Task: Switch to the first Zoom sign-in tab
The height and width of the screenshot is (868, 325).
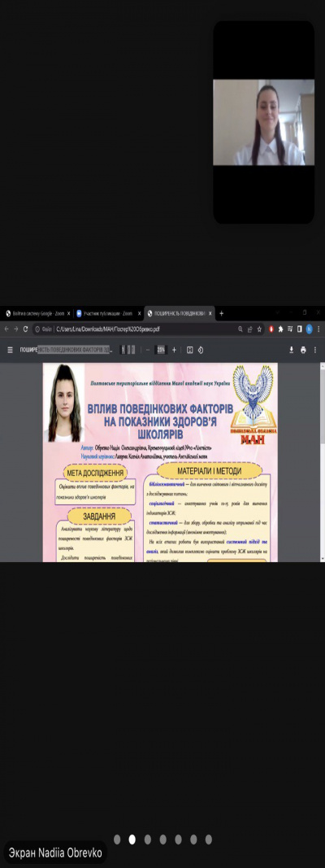Action: pyautogui.click(x=37, y=313)
